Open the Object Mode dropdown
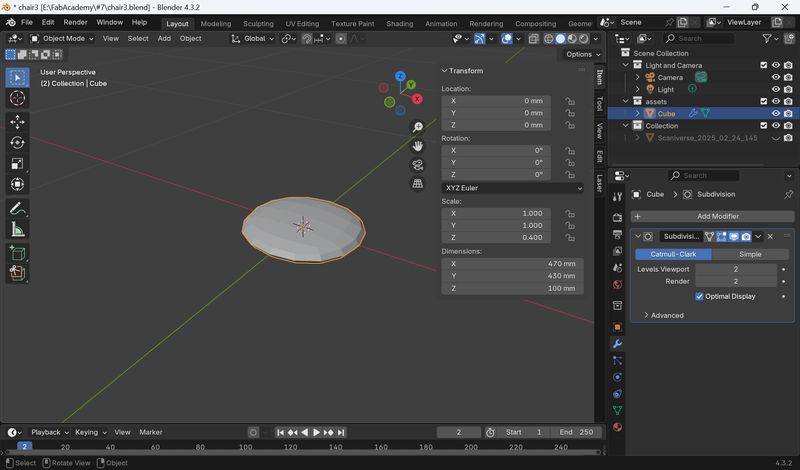This screenshot has width=800, height=470. pyautogui.click(x=62, y=38)
